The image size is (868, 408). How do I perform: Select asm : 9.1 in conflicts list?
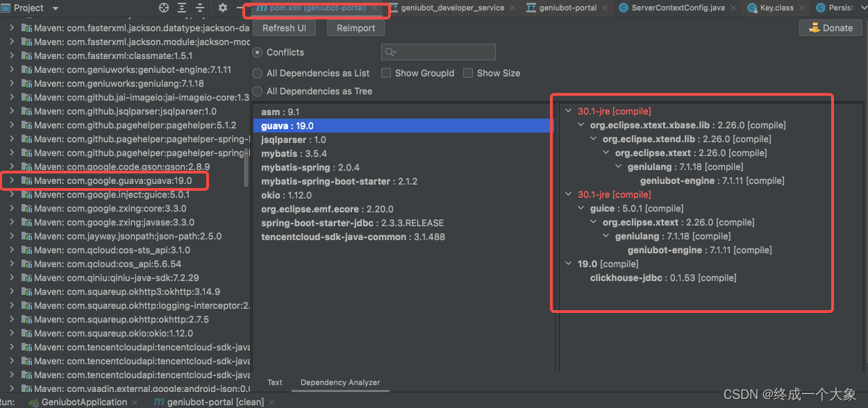pos(403,112)
